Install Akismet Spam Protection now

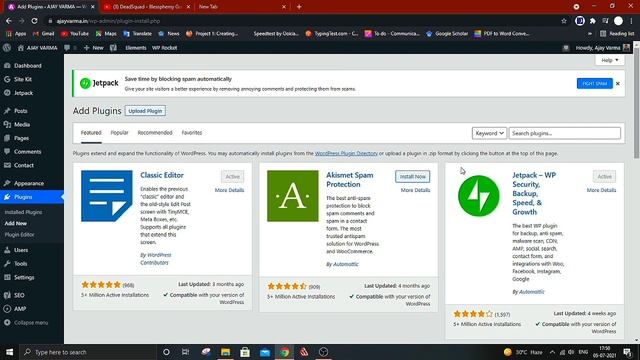pyautogui.click(x=412, y=177)
